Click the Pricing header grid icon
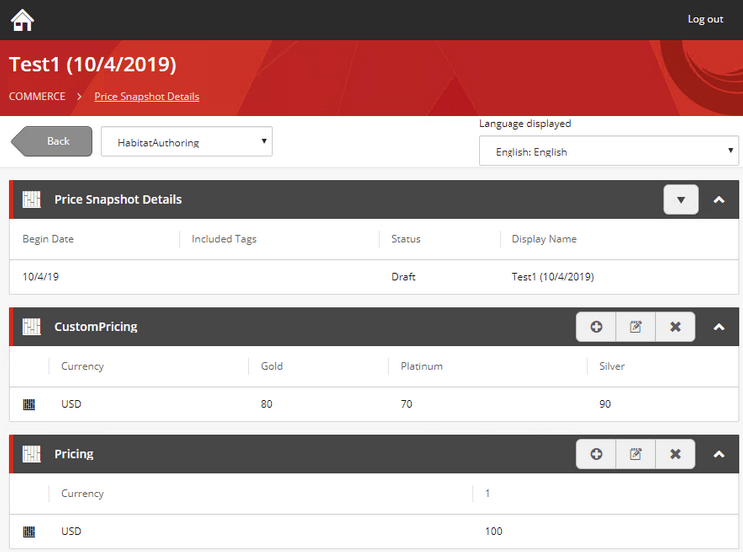Screen dimensions: 743x552 pyautogui.click(x=32, y=454)
